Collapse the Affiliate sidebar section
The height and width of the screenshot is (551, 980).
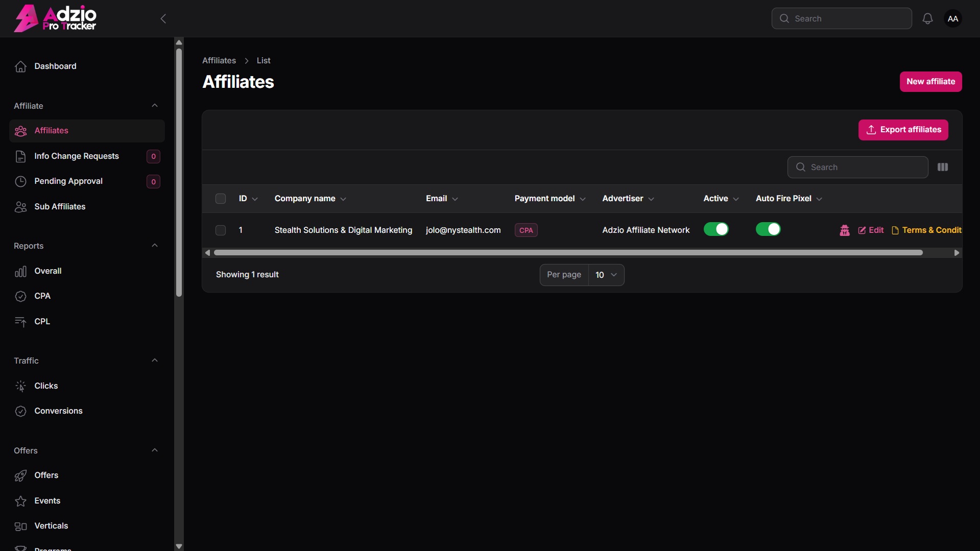click(x=155, y=106)
